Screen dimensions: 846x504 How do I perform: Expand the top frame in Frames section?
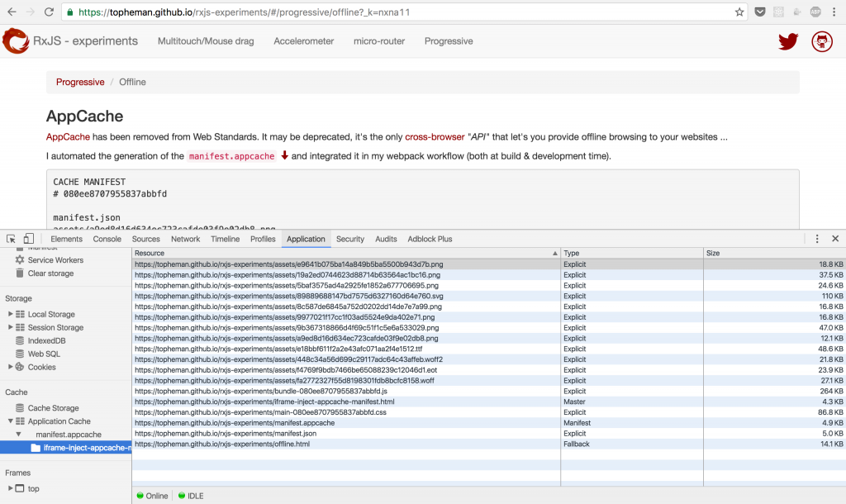pos(12,488)
